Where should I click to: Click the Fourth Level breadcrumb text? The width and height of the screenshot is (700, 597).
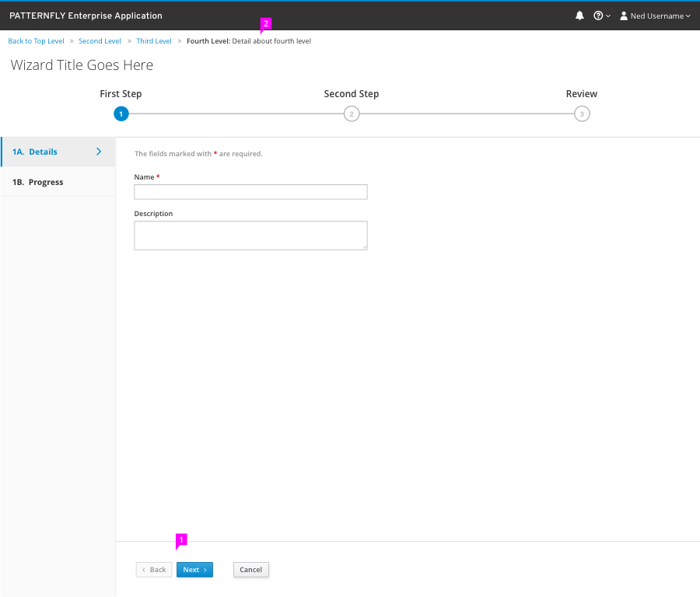(x=249, y=41)
